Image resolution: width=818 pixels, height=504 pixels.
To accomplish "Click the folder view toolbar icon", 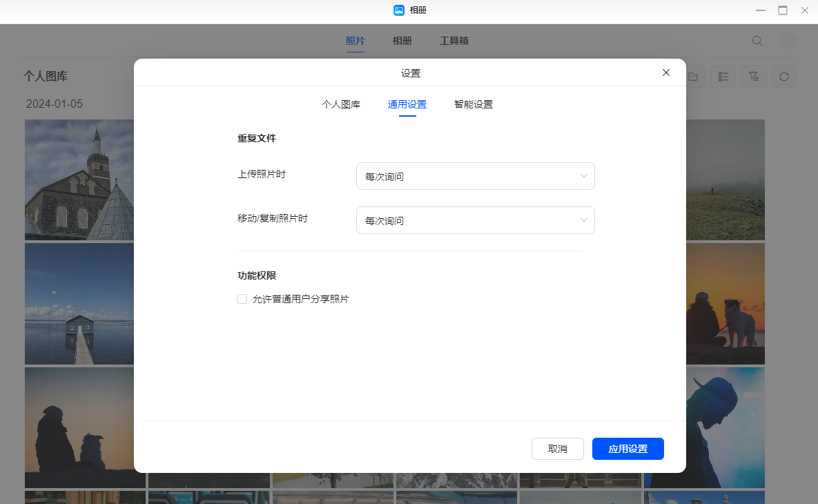I will (x=694, y=77).
